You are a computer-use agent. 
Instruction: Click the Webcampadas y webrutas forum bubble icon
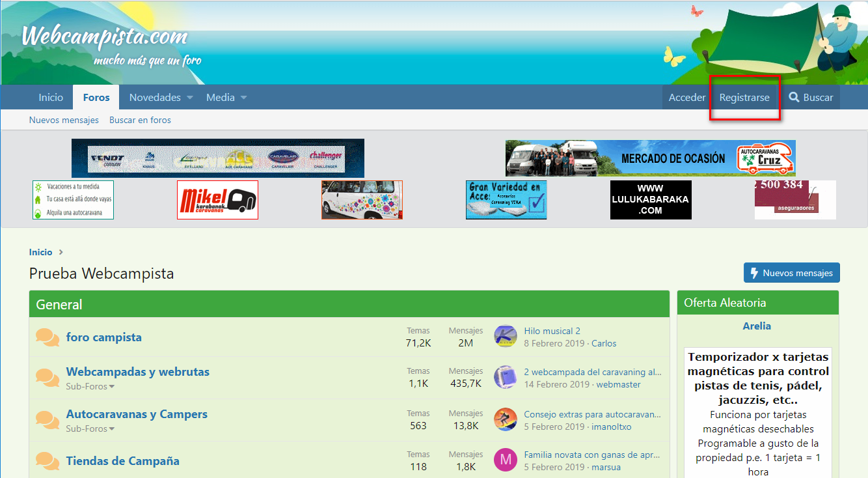click(x=47, y=378)
